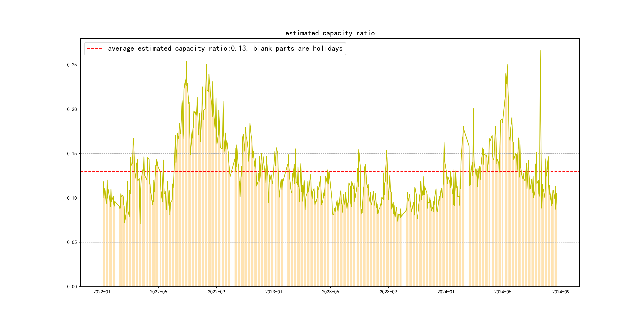644x322 pixels.
Task: Click the 0.10 y-axis tick label
Action: coord(72,198)
